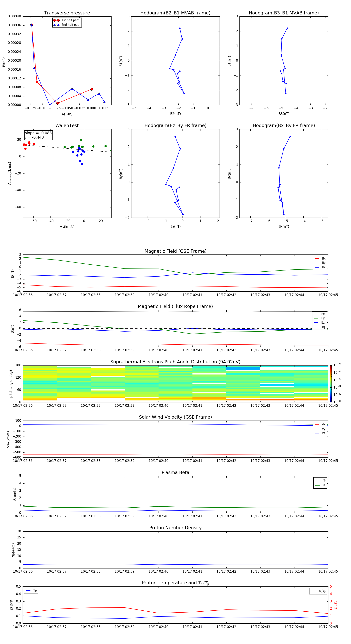This screenshot has width=351, height=644.
Task: Click the 'Hodogram(Bz_By FR frame)' title
Action: tap(175, 125)
